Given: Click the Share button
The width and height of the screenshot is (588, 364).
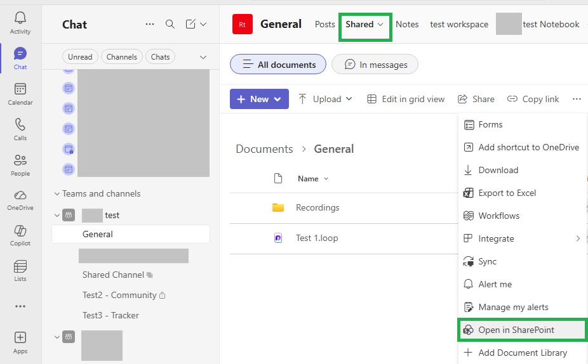Looking at the screenshot, I should click(x=476, y=99).
